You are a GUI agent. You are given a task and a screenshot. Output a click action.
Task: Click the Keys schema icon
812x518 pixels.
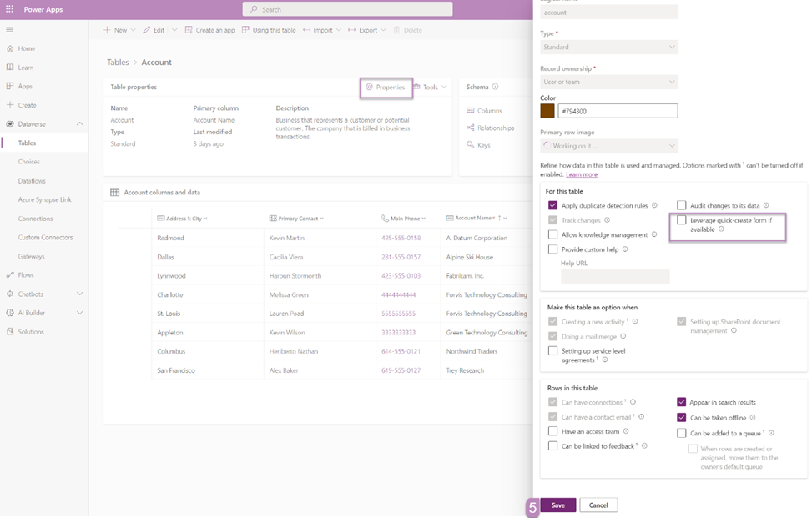coord(471,145)
